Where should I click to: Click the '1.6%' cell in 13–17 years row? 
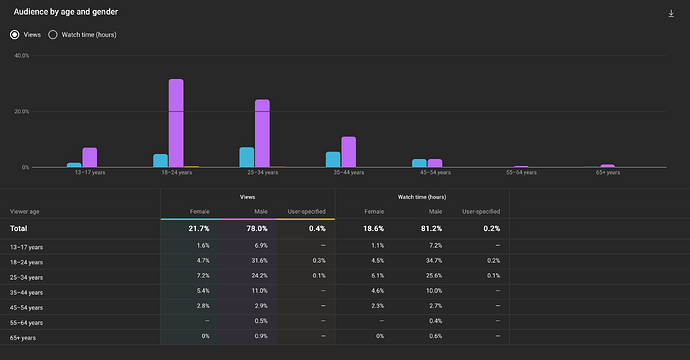point(203,246)
